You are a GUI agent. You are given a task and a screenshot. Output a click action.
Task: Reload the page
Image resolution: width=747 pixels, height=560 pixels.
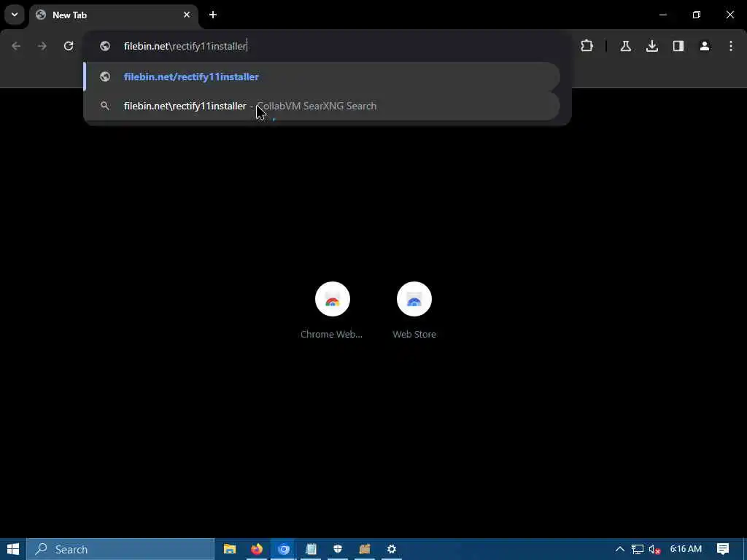[69, 46]
